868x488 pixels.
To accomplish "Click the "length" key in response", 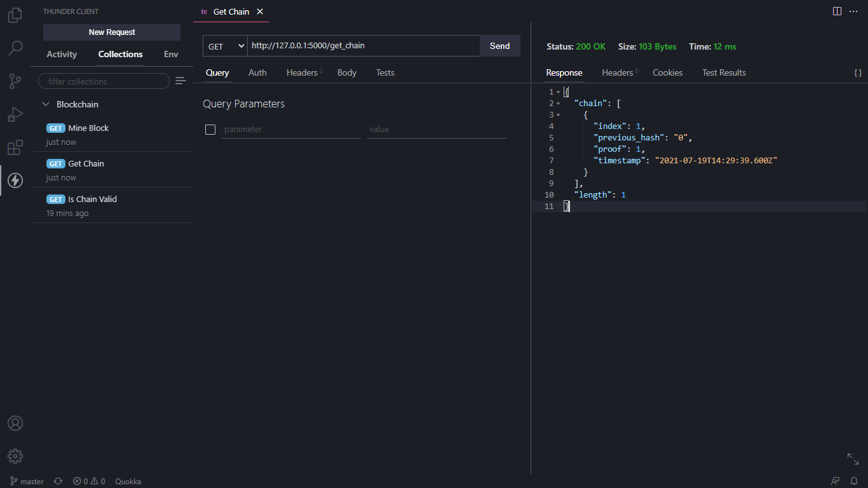I will 593,195.
